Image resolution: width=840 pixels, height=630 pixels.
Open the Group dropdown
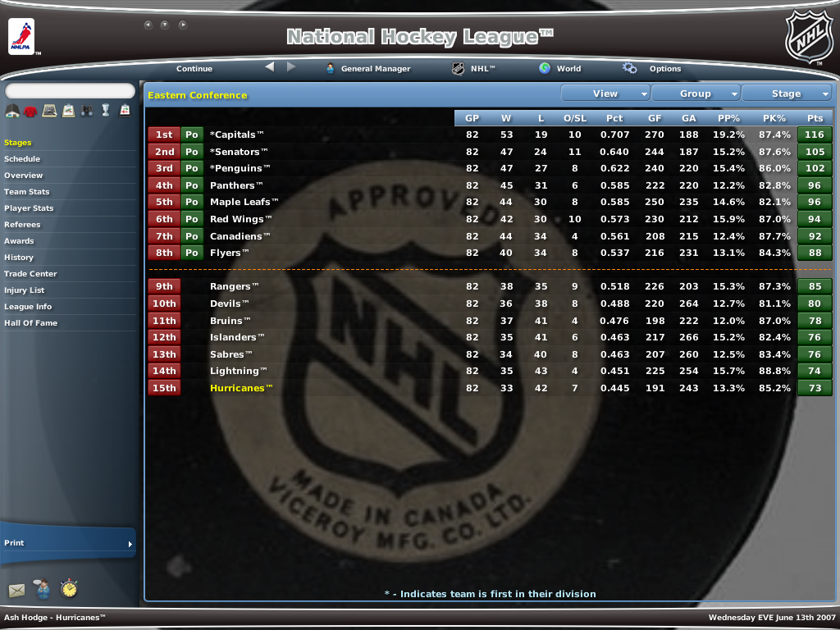click(696, 94)
